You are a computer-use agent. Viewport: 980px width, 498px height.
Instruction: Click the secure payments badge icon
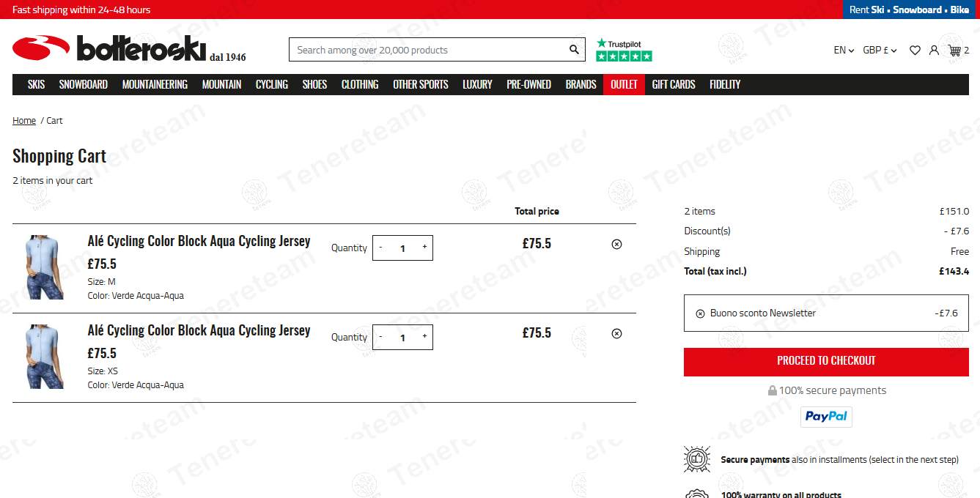pos(697,459)
